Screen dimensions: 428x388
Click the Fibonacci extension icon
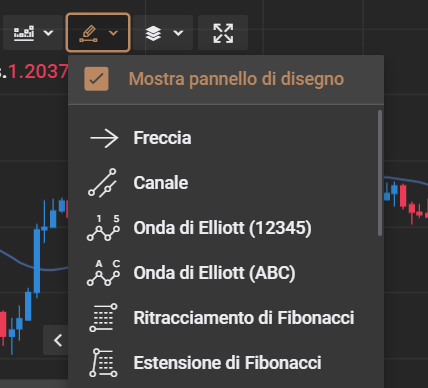[x=103, y=363]
